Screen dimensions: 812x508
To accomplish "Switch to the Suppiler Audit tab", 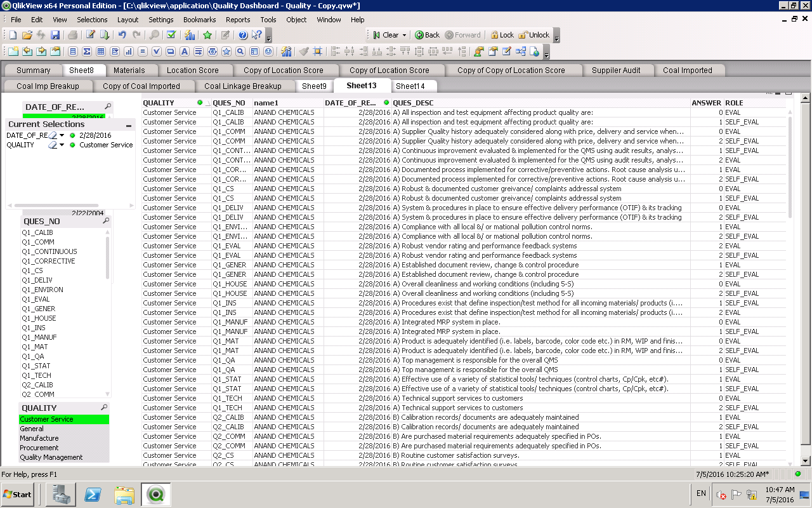I will [616, 70].
